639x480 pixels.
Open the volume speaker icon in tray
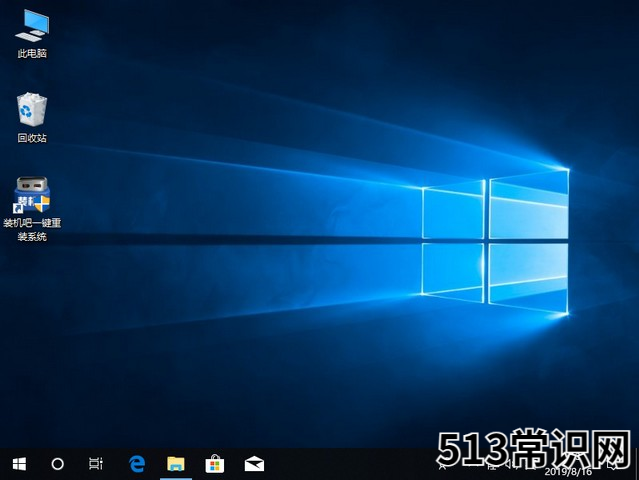(x=508, y=465)
